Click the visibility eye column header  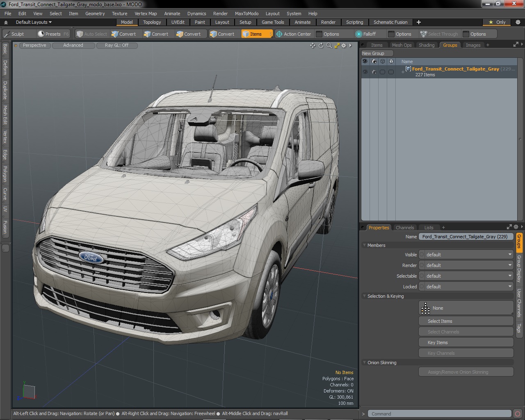[x=365, y=61]
